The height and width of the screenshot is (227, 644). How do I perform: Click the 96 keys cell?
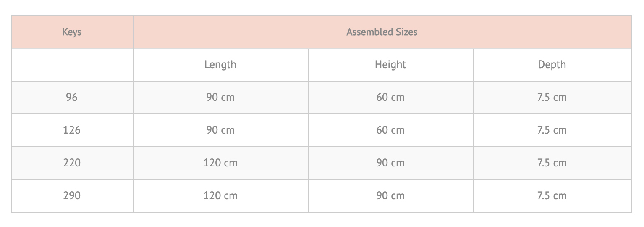[x=72, y=98]
